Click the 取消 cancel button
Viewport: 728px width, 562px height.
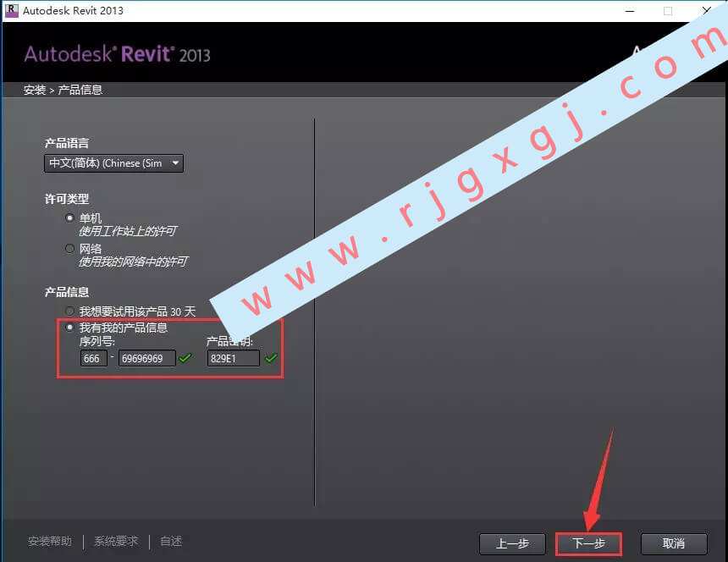pos(674,543)
